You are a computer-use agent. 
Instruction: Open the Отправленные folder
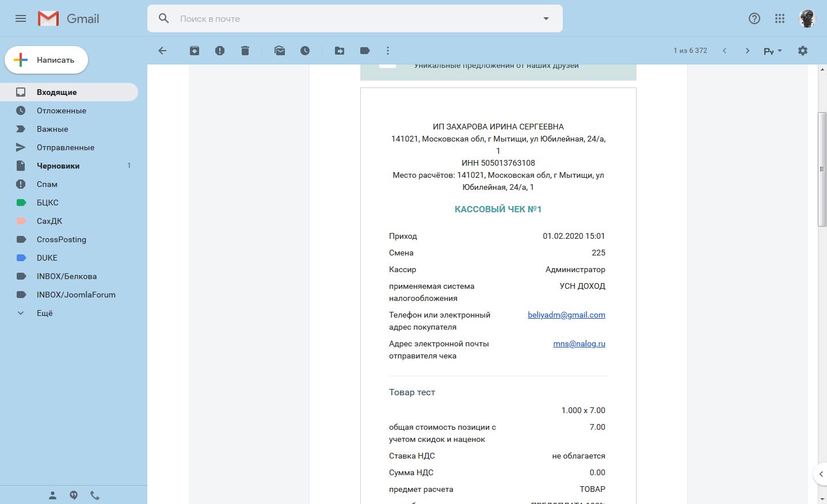pyautogui.click(x=69, y=147)
